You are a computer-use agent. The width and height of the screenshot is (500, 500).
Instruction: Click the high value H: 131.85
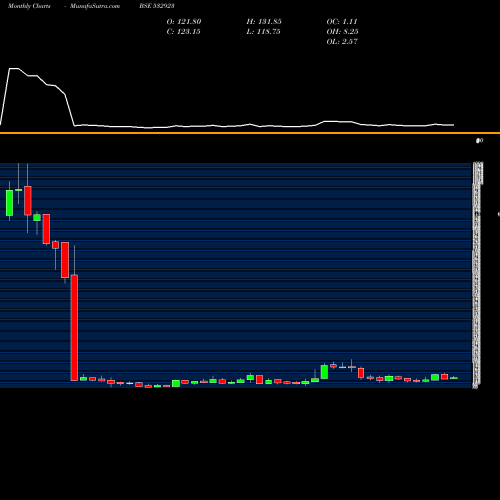(264, 22)
